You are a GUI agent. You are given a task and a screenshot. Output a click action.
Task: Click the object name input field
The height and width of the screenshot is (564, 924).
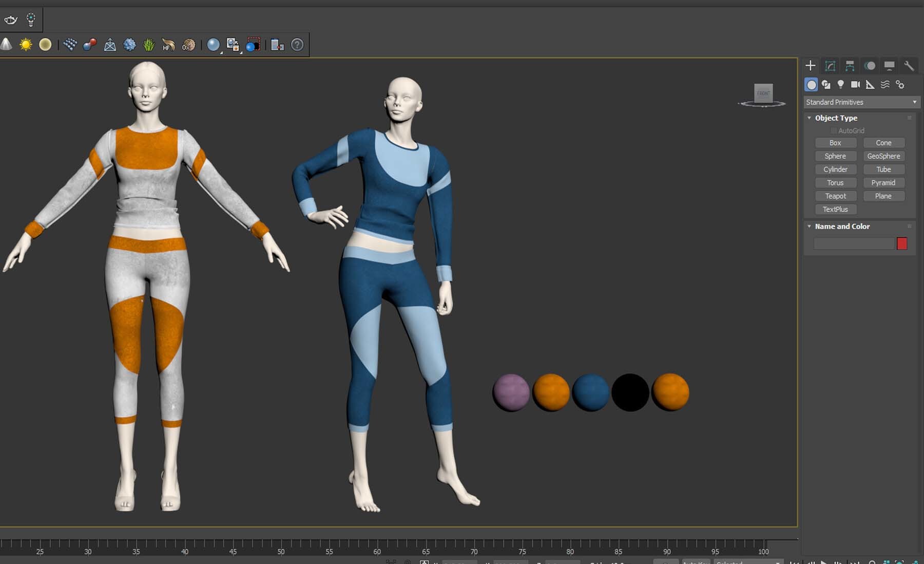tap(854, 243)
